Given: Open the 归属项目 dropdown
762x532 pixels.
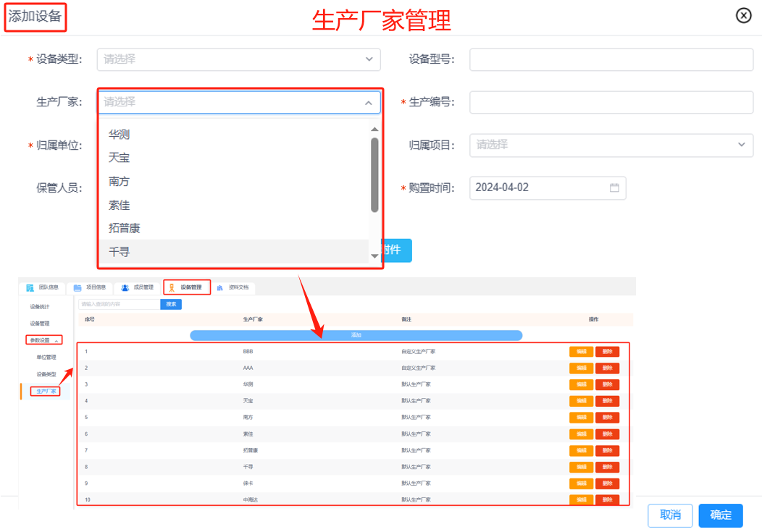Looking at the screenshot, I should pos(742,145).
